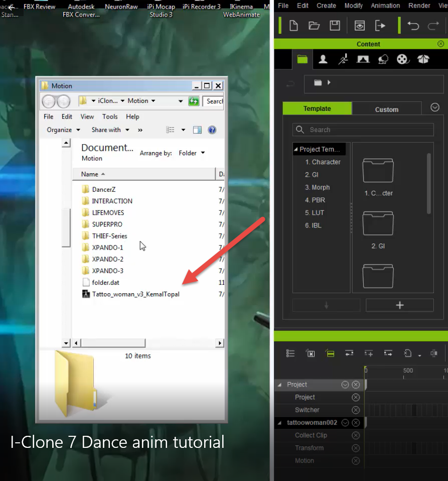Go back in the Motion Explorer window
Screen dimensions: 448x481
49,101
